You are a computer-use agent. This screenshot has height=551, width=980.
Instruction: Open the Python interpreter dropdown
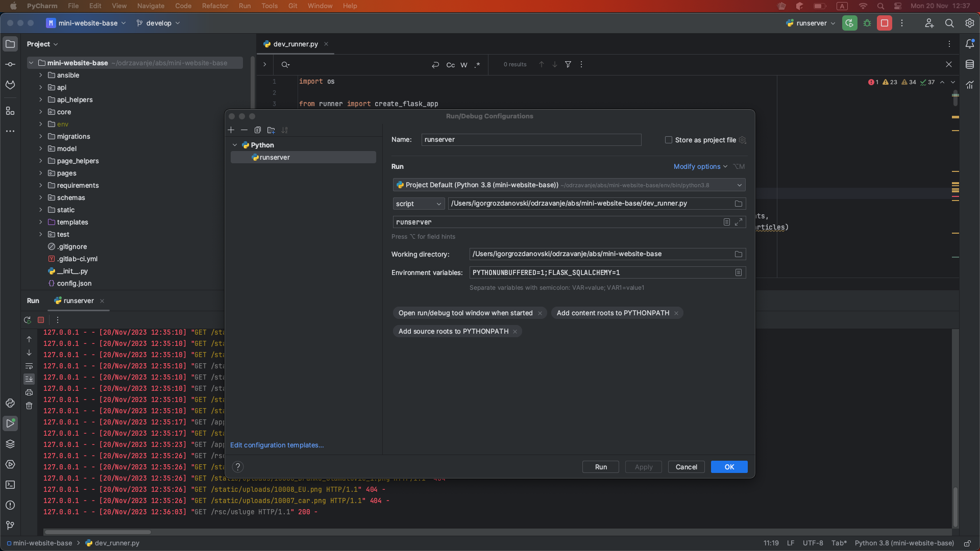point(569,185)
